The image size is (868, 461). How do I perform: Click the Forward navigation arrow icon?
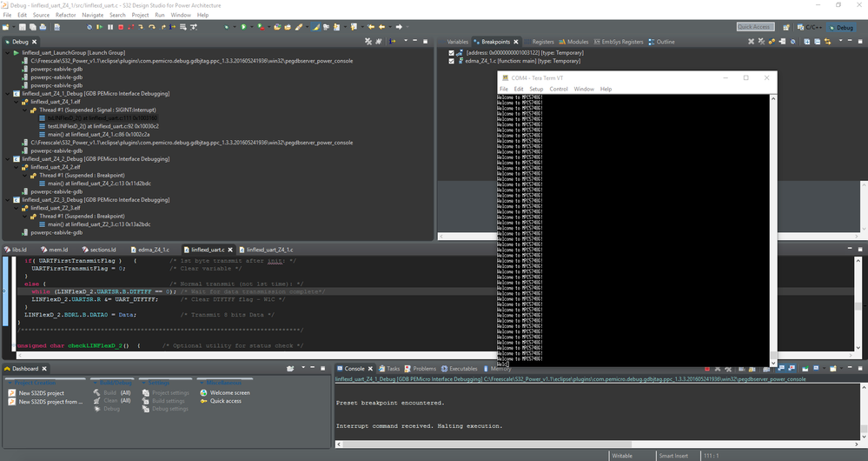399,27
